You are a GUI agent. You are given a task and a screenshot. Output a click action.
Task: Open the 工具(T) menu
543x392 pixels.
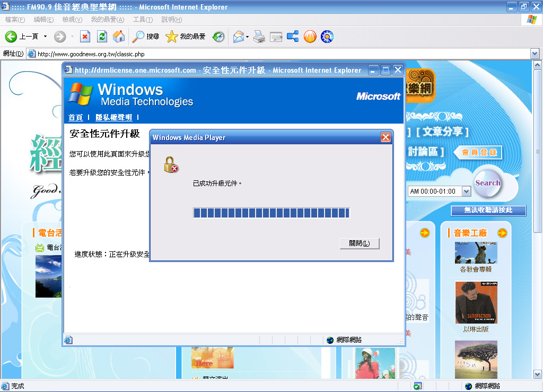[143, 20]
